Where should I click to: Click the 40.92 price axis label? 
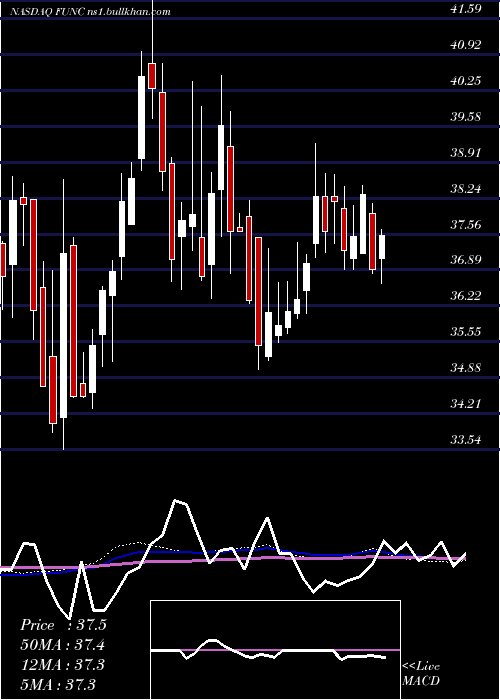[x=466, y=45]
